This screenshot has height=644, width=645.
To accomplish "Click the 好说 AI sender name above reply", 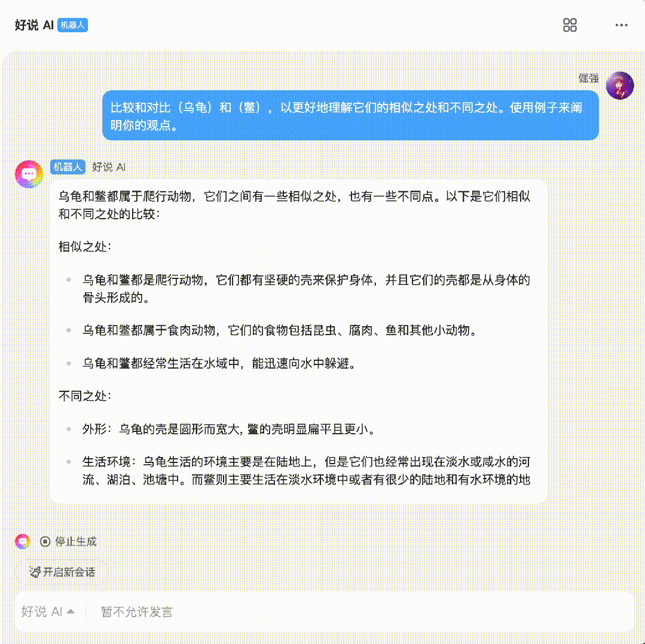I will (x=109, y=167).
